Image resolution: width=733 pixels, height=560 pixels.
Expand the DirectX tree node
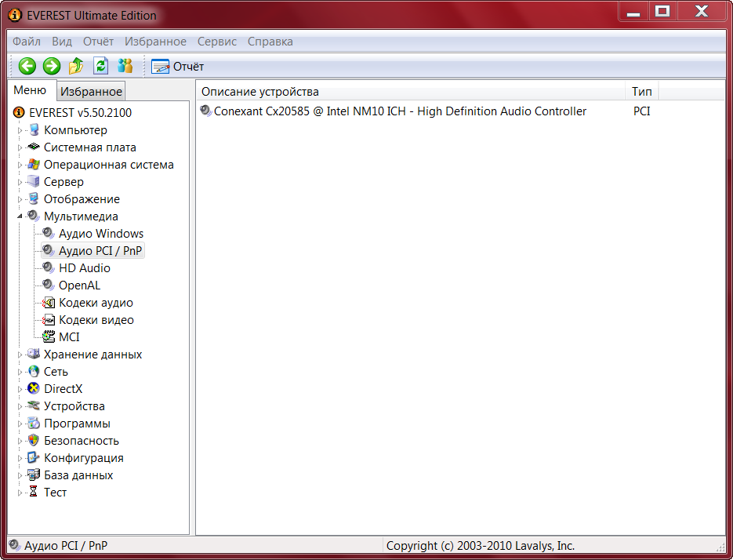(20, 389)
